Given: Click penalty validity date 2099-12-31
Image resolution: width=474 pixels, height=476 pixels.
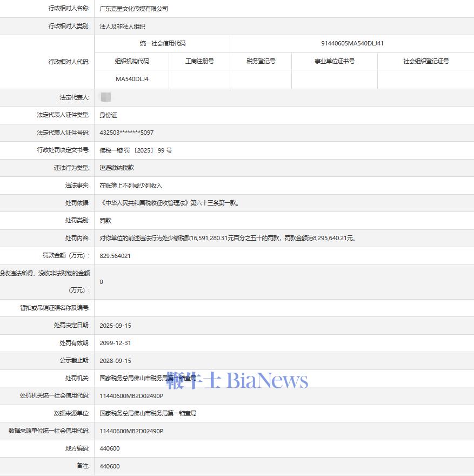Looking at the screenshot, I should pos(115,343).
